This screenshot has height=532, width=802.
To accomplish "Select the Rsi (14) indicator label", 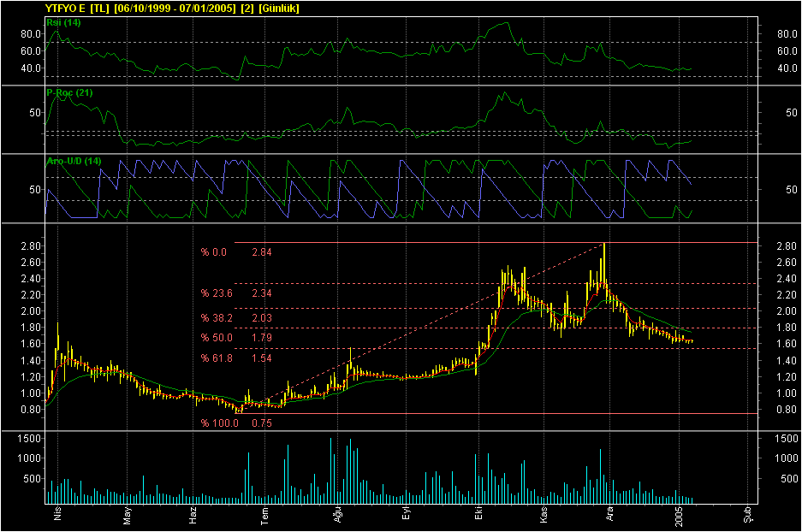I will coord(63,22).
